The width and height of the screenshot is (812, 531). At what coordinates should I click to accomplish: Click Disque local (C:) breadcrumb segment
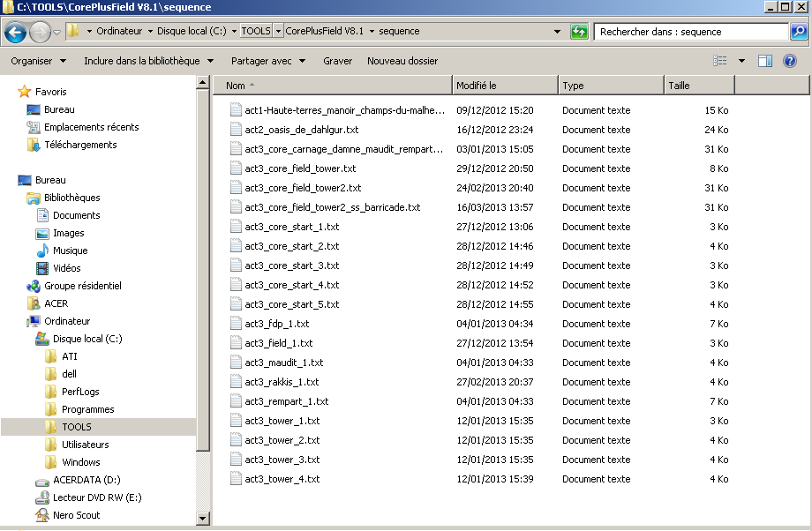point(192,31)
